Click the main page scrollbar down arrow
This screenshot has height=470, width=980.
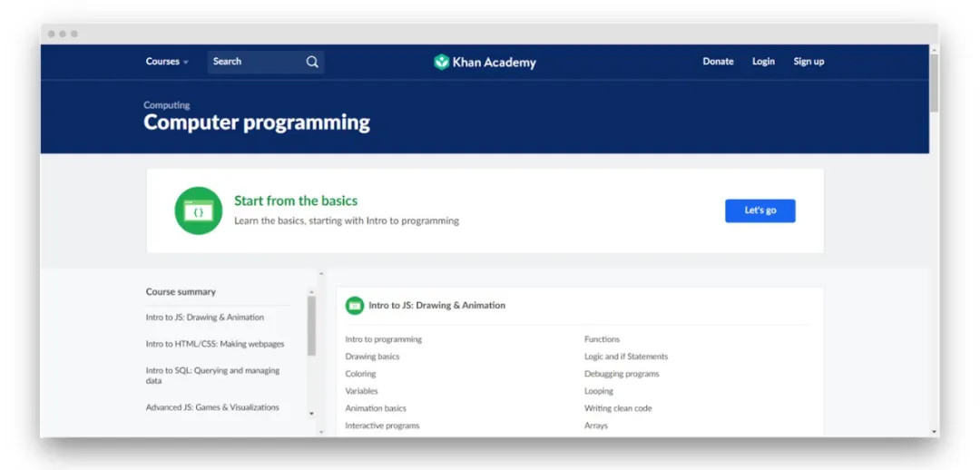point(934,432)
